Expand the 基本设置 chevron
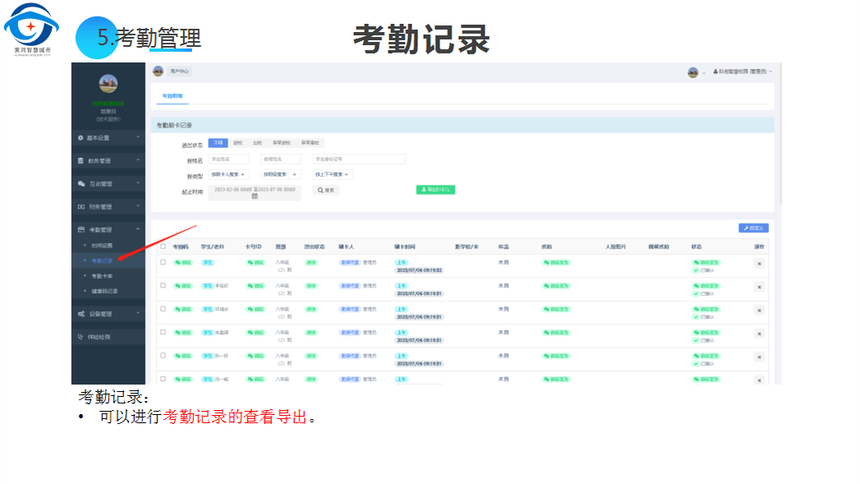 coord(138,137)
